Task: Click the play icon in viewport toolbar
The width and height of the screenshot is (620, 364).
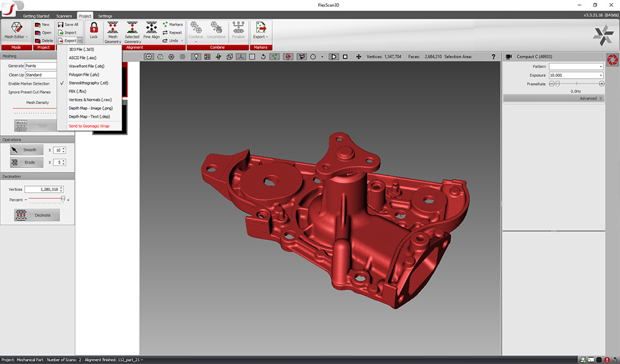Action: tap(334, 56)
